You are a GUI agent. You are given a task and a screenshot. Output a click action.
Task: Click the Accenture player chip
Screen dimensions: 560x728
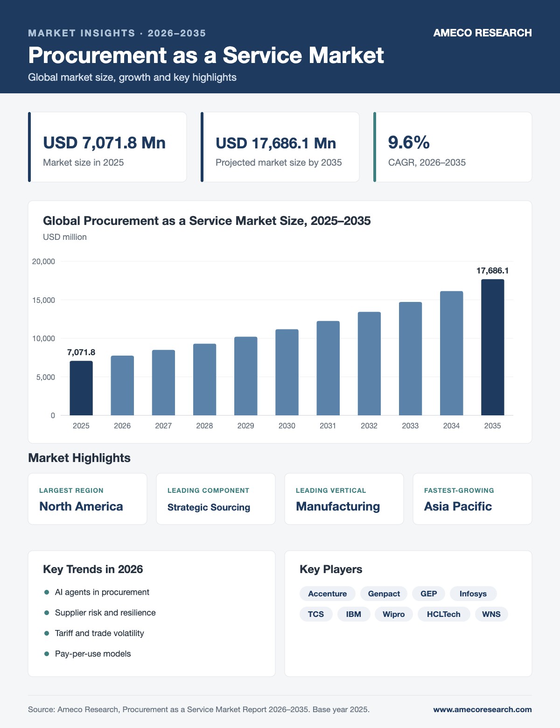[328, 594]
